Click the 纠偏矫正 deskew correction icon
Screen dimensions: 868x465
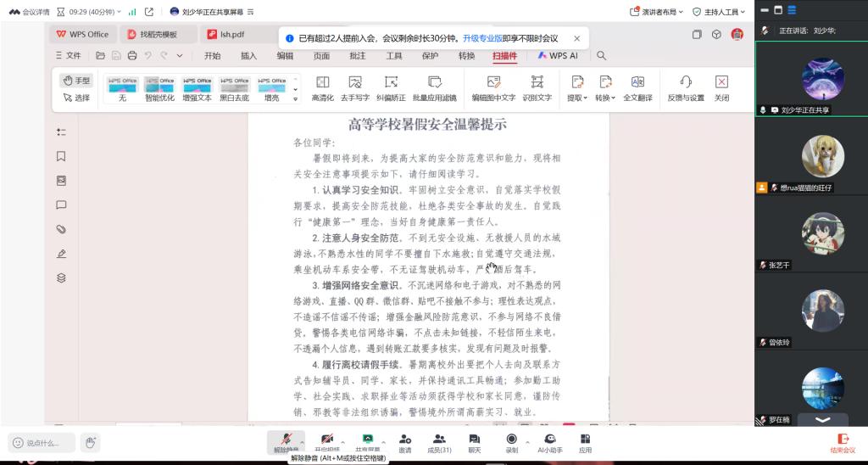[x=391, y=88]
